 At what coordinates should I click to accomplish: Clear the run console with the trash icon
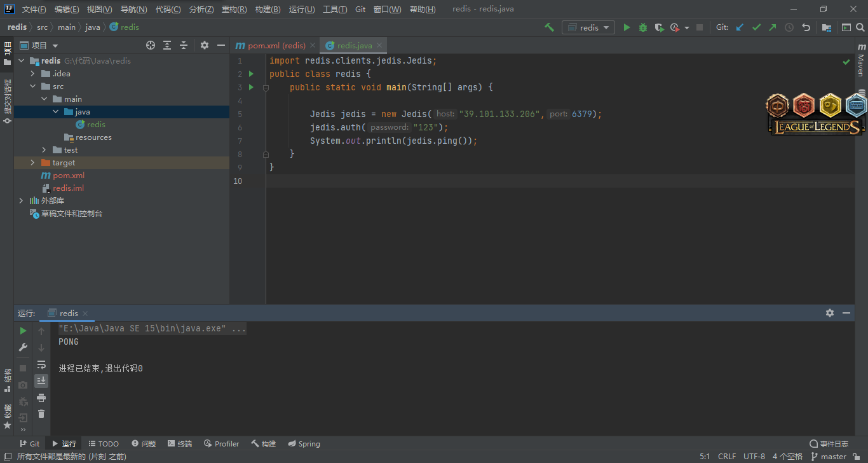click(41, 413)
